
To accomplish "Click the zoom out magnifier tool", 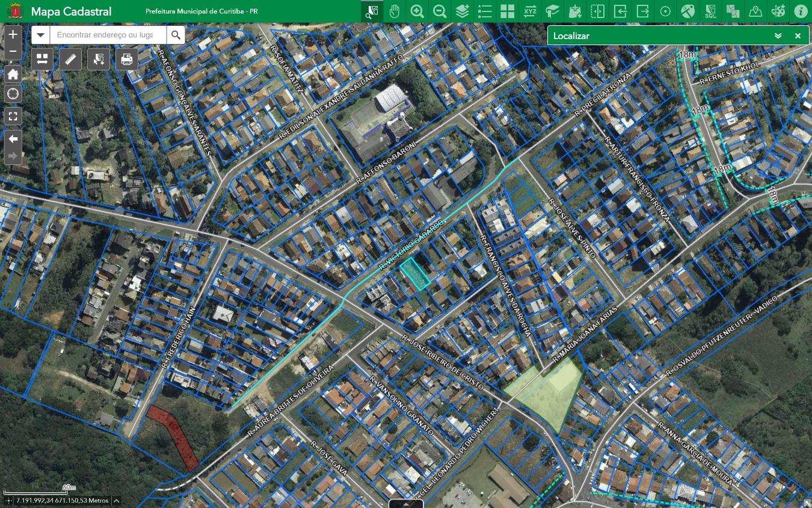I will (x=440, y=11).
